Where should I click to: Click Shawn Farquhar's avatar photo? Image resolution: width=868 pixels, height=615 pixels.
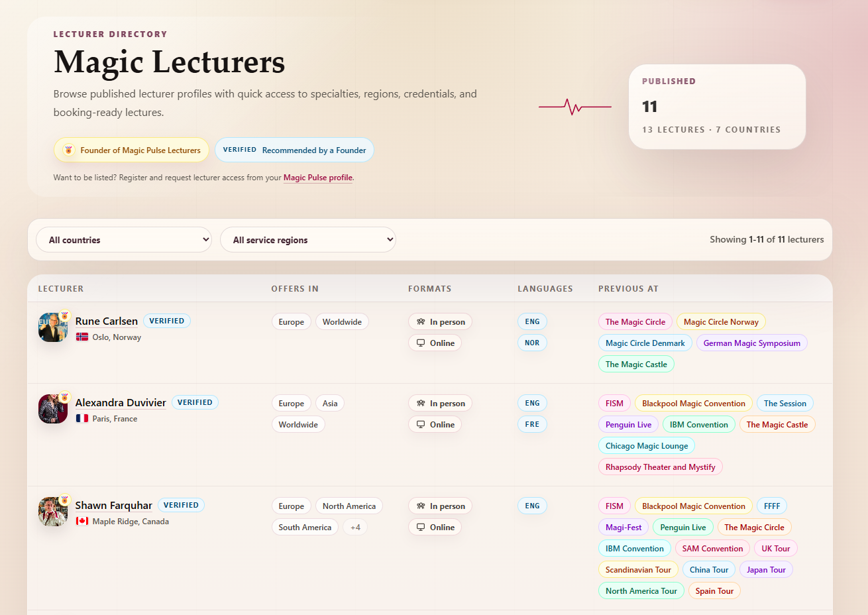(53, 512)
